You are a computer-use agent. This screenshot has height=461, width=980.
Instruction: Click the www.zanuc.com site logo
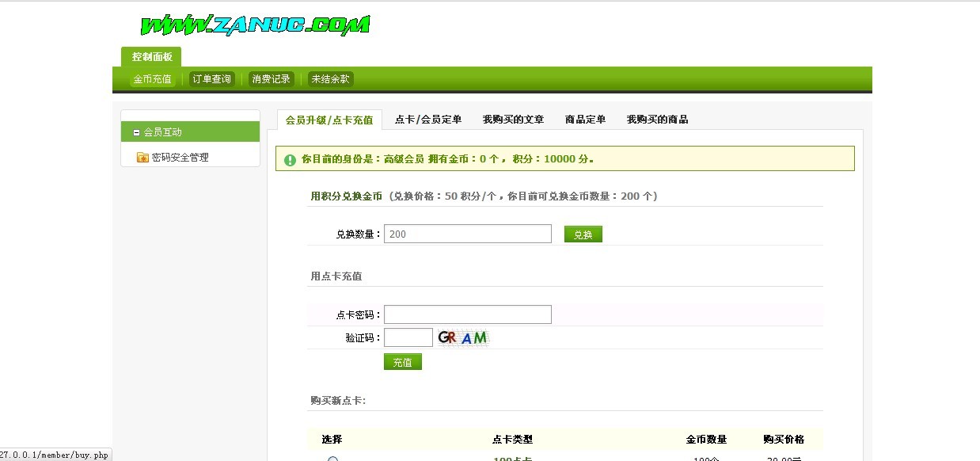click(x=254, y=25)
